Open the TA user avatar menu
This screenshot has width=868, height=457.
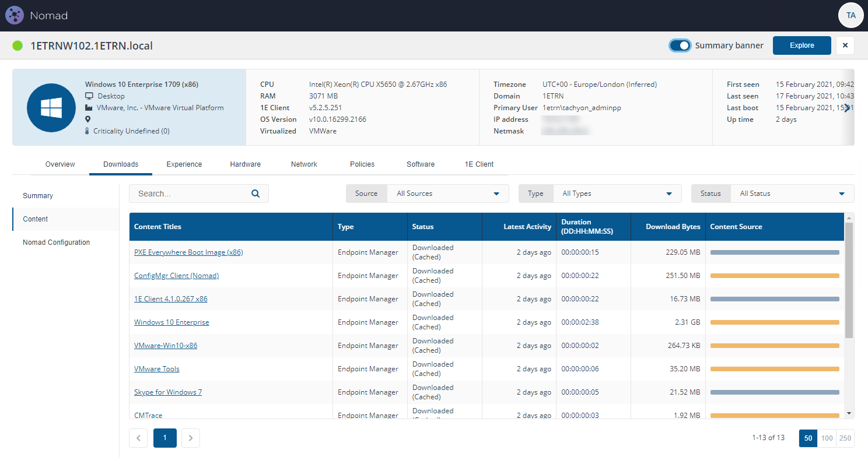click(x=850, y=15)
